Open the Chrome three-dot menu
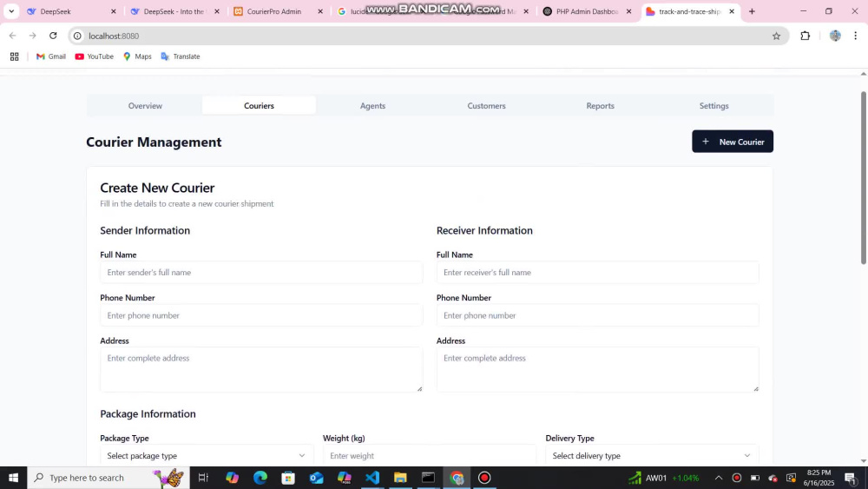The height and width of the screenshot is (489, 868). 855,36
